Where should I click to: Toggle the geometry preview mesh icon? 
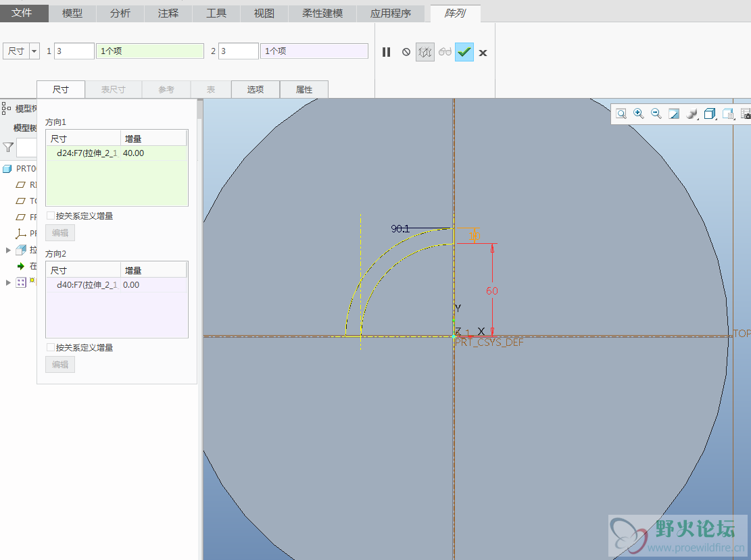pyautogui.click(x=425, y=52)
